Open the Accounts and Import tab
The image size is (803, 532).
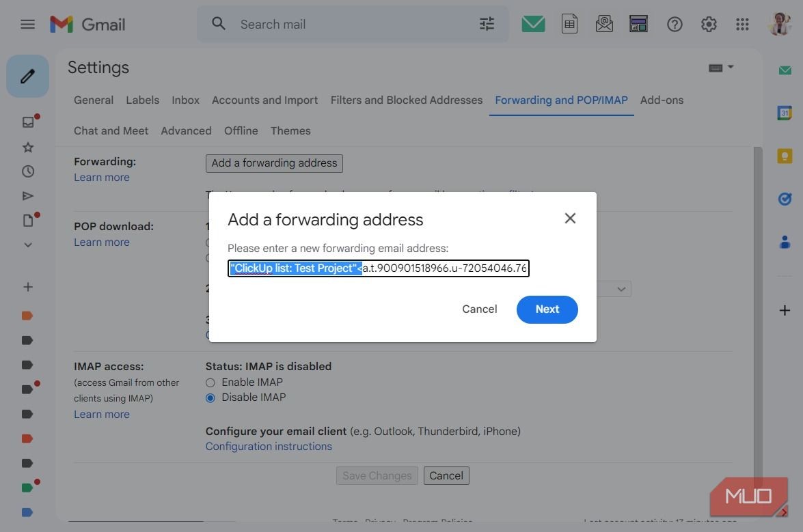pos(264,100)
